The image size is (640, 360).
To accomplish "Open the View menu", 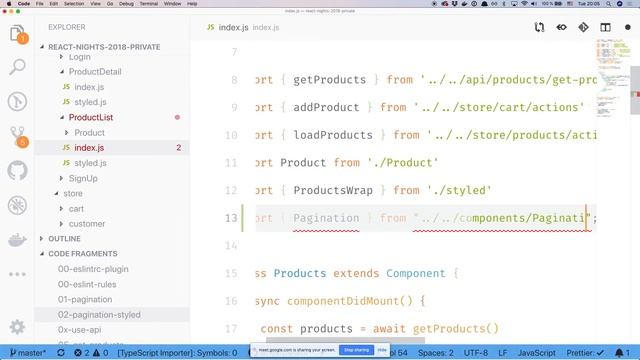I will 95,4.
